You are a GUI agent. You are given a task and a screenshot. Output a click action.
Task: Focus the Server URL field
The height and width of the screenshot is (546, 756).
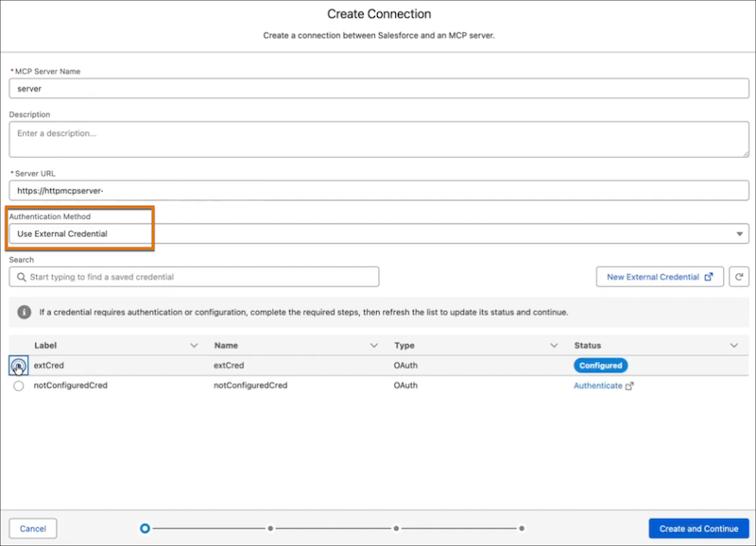(x=379, y=191)
